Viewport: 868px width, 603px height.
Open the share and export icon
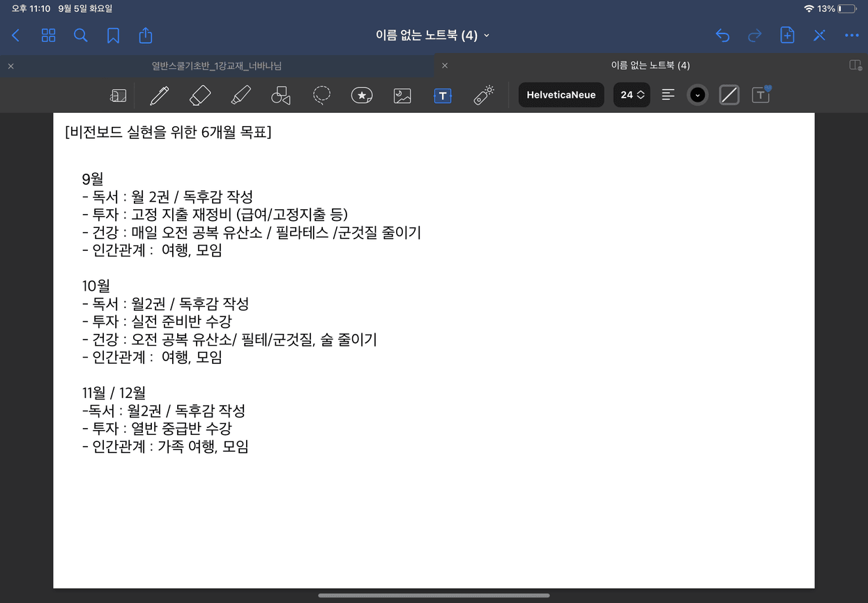click(145, 35)
